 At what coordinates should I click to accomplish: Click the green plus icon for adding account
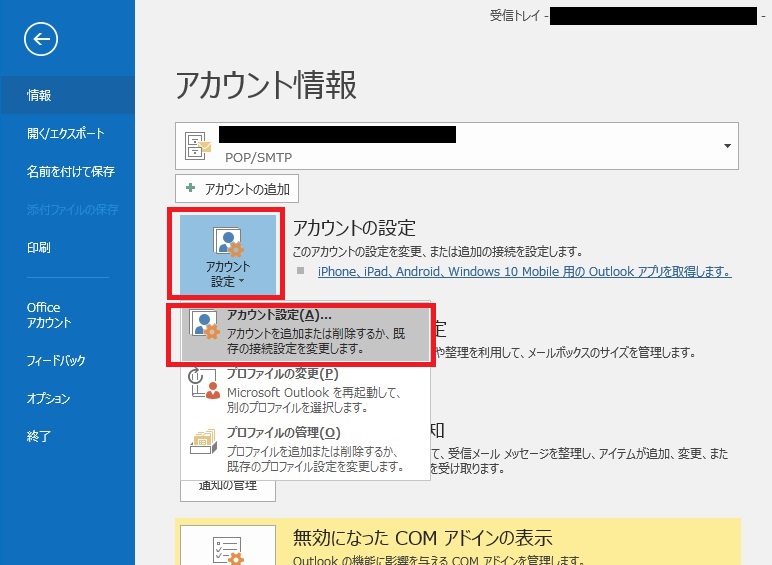coord(191,188)
